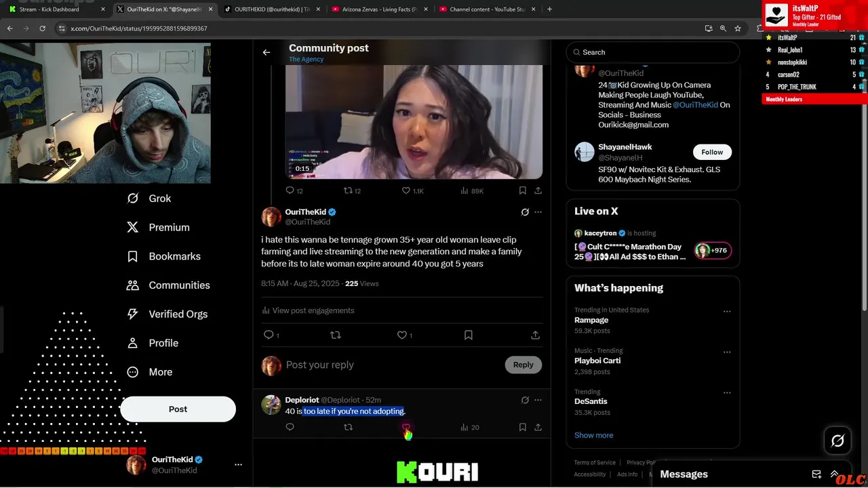Click the Post your reply field
The image size is (868, 488).
pos(392,365)
